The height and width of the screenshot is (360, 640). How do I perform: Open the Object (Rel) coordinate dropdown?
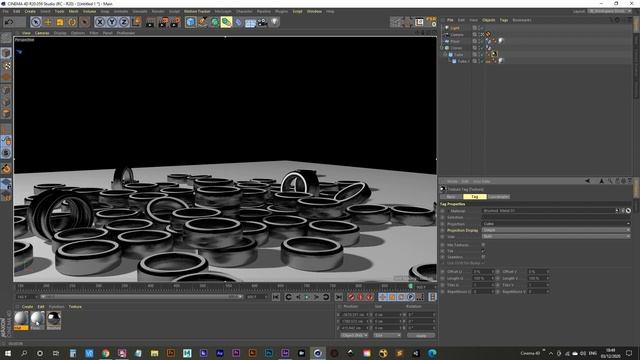click(x=354, y=336)
